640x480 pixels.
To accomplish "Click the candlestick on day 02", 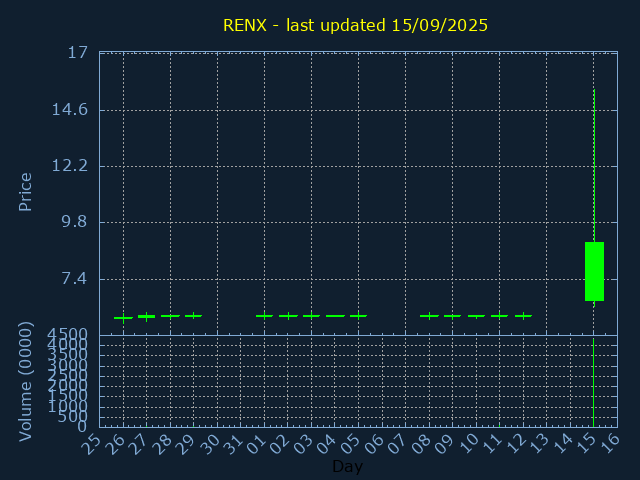I will point(288,316).
